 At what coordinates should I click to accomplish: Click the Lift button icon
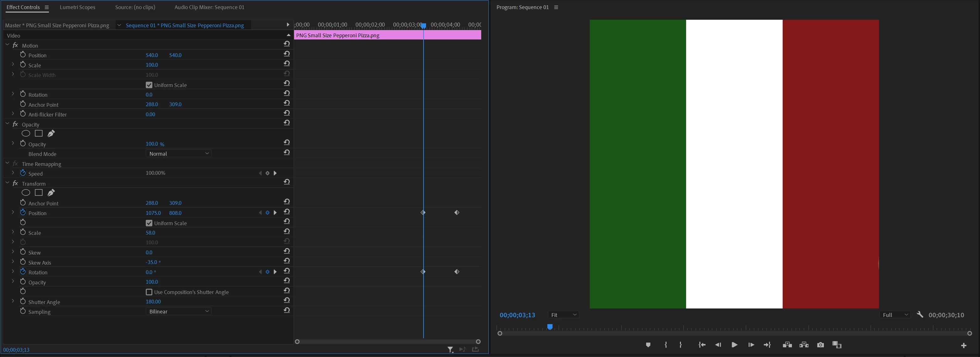[x=787, y=345]
